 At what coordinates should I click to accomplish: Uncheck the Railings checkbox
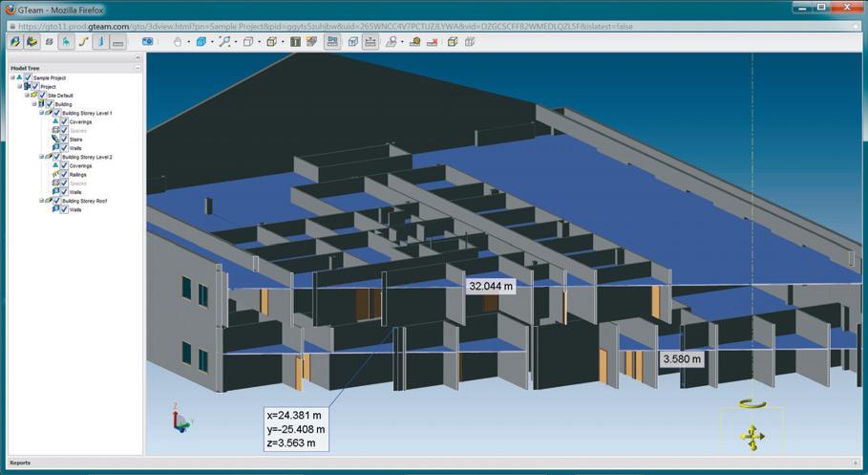click(64, 174)
